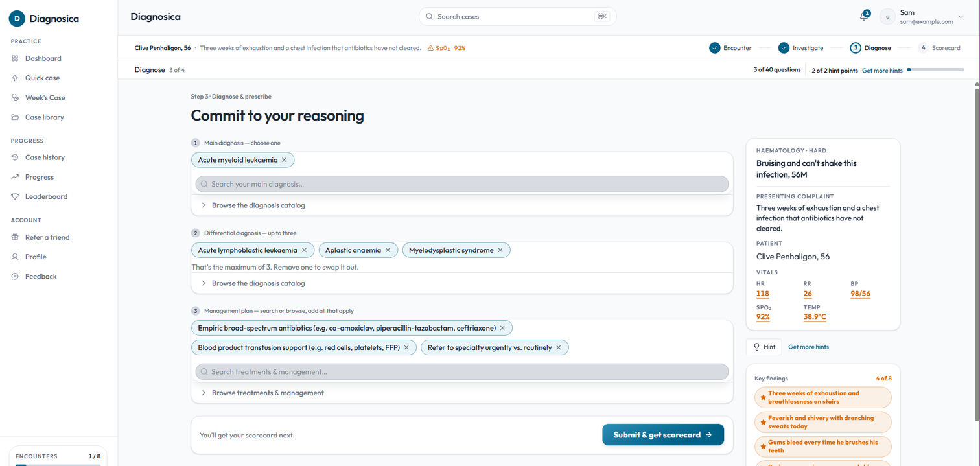Expand the main diagnosis catalog browser
980x466 pixels.
[x=462, y=205]
